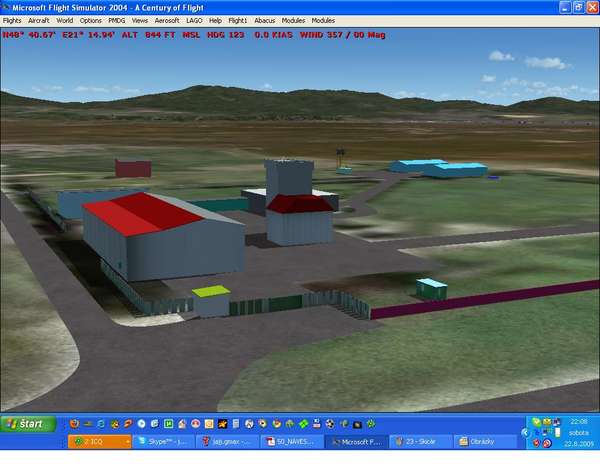Screen dimensions: 600x469
Task: Switch to the Microsoft F... taskbar button
Action: click(x=356, y=441)
